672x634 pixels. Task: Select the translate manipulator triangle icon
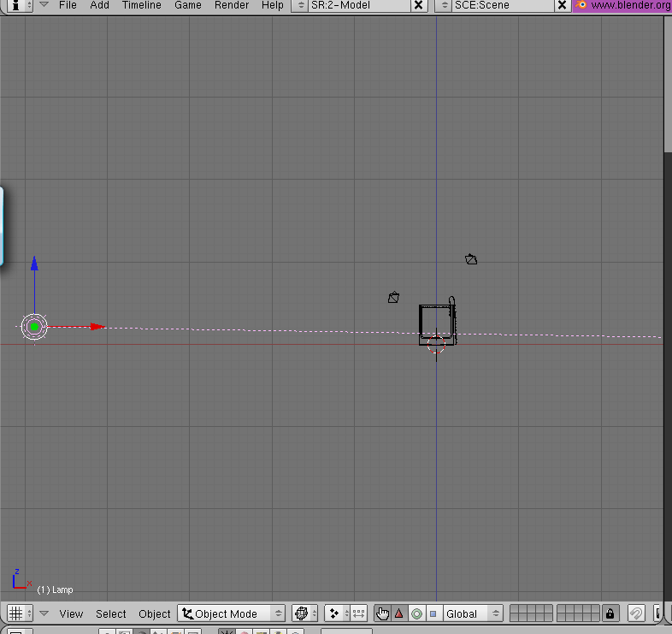pyautogui.click(x=398, y=613)
